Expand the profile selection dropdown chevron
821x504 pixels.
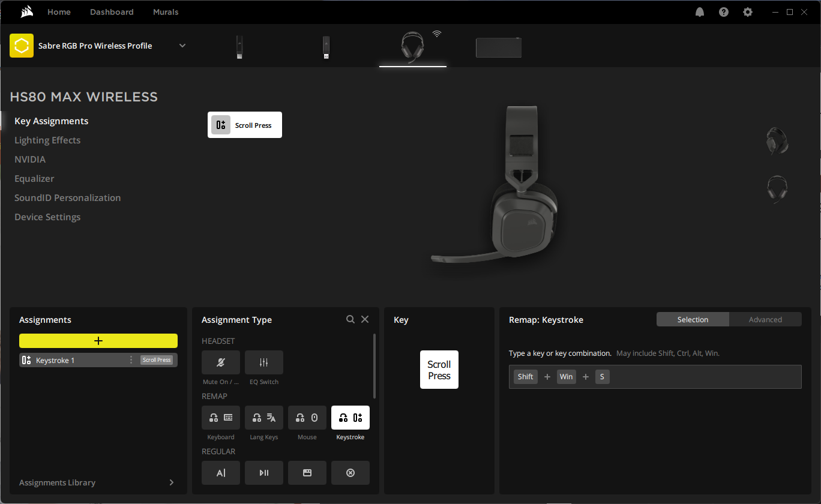click(182, 46)
